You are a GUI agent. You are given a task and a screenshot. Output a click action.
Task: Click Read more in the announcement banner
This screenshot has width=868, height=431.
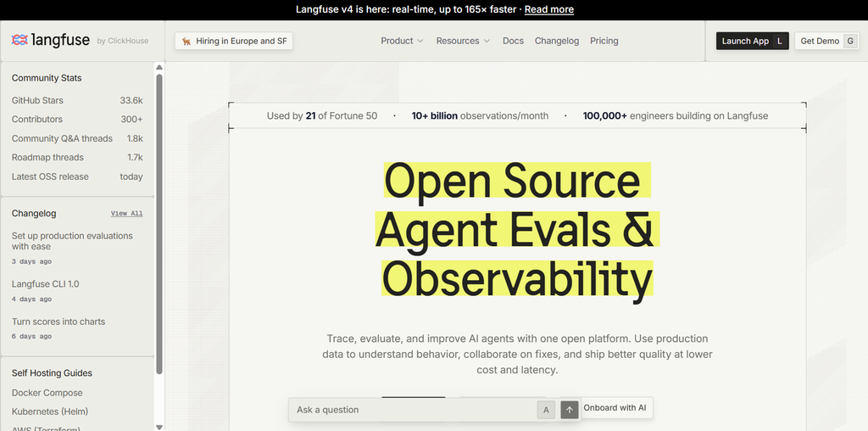pyautogui.click(x=549, y=9)
